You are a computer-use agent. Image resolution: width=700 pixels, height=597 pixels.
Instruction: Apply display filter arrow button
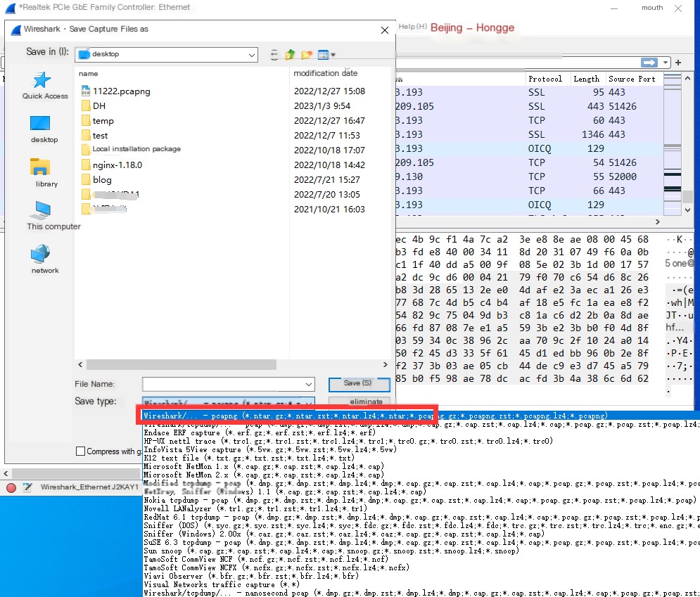point(649,63)
